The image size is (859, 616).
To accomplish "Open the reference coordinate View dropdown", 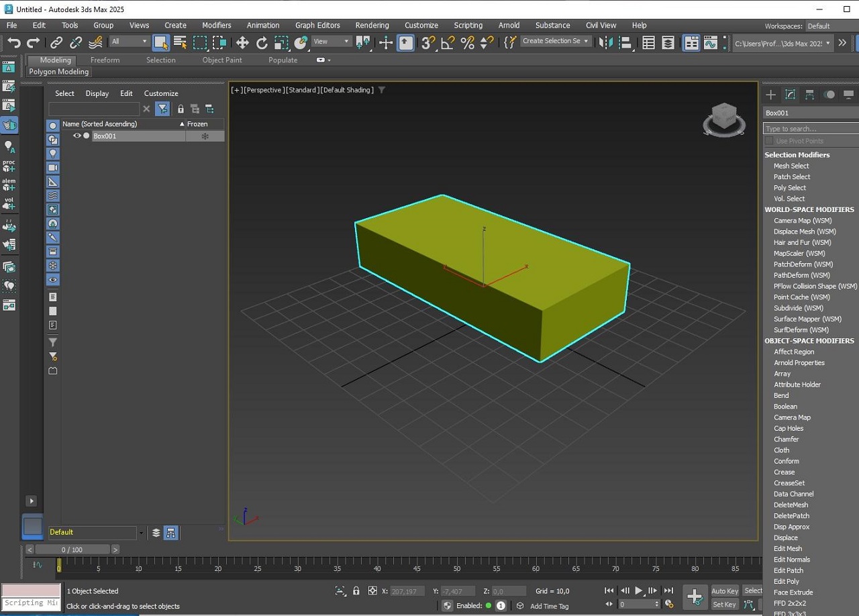I will tap(332, 42).
